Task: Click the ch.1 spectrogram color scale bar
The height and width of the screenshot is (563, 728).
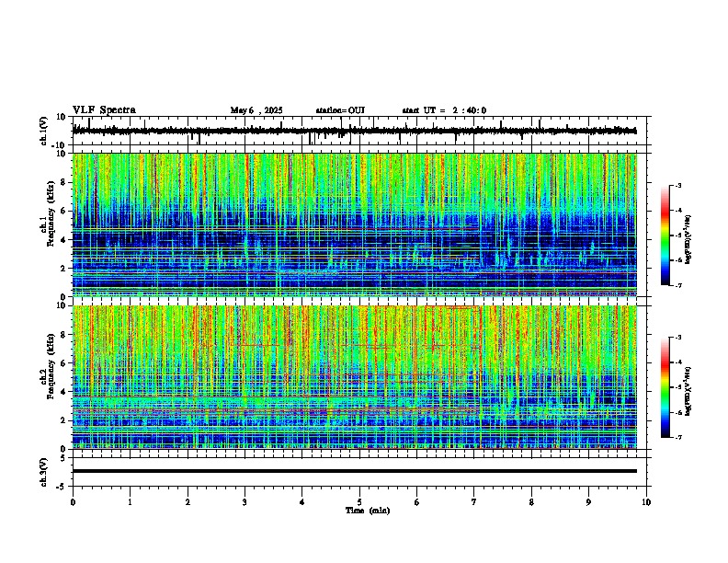Action: pyautogui.click(x=665, y=236)
